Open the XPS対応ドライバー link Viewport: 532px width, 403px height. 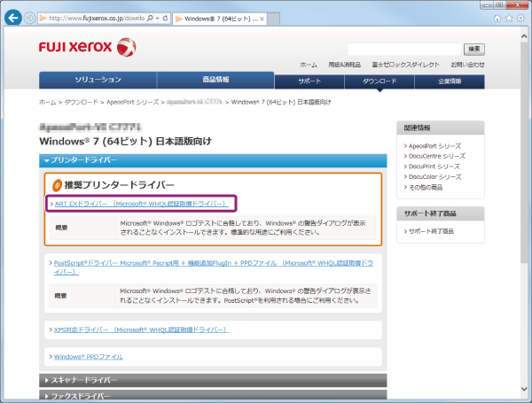pyautogui.click(x=141, y=329)
